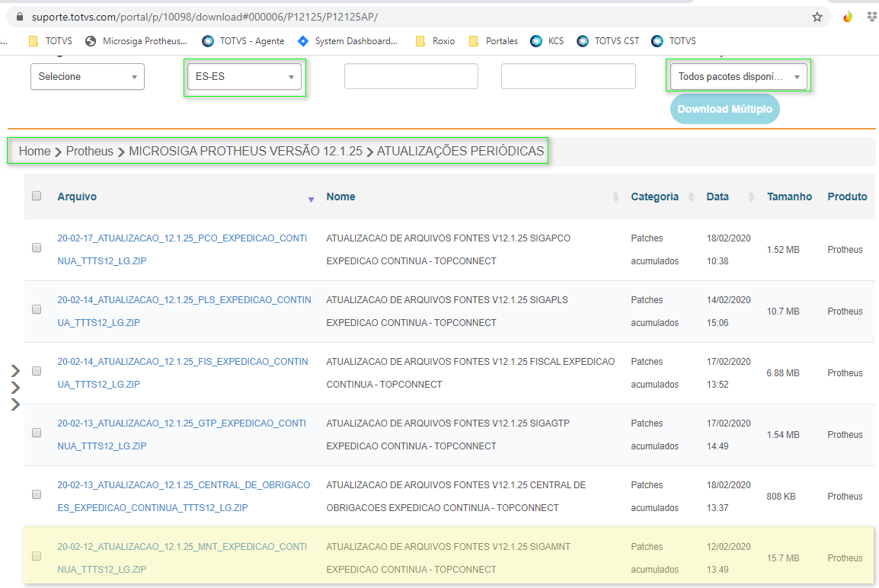Open TOTVS CST bookmark
Image resolution: width=879 pixels, height=588 pixels.
(x=609, y=41)
